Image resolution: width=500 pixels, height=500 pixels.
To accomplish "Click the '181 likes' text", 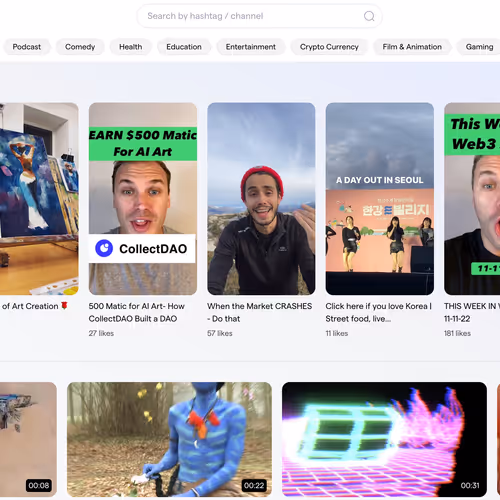I will click(457, 333).
